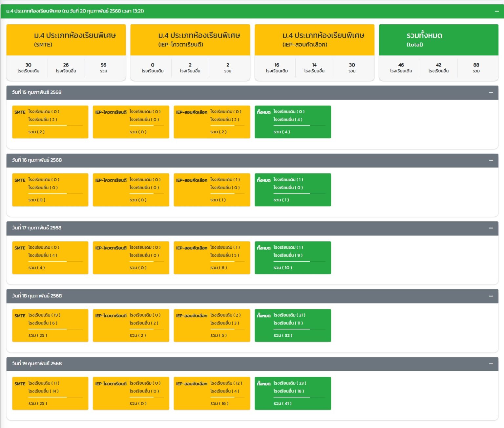The width and height of the screenshot is (504, 428).
Task: Collapse the main green panel with minus icon
Action: (x=497, y=11)
